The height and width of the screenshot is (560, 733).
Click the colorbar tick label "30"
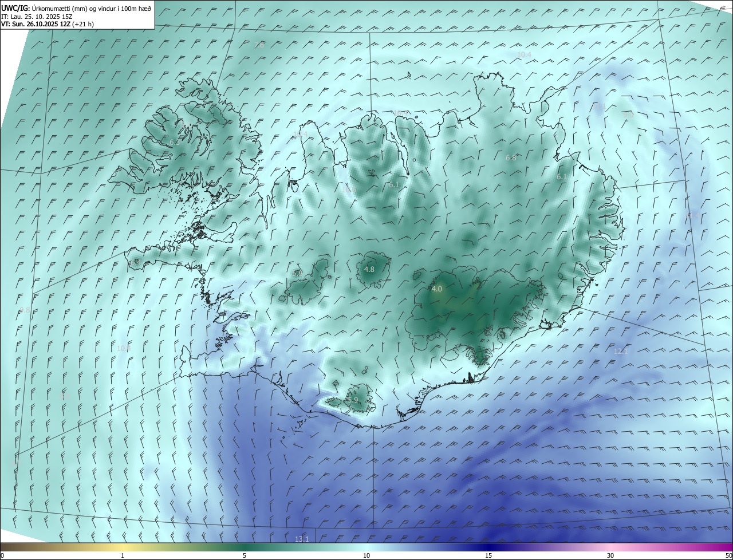point(610,555)
